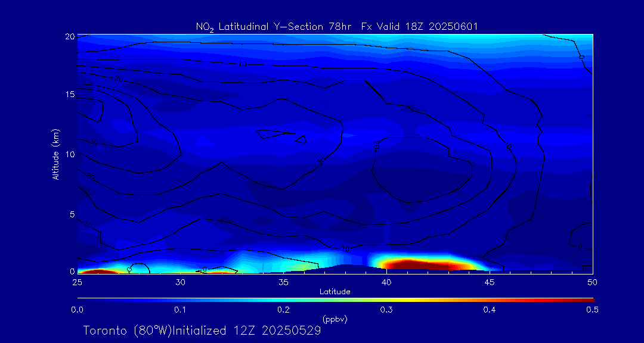Click the 'Altitude (km)' vertical axis label
644x343 pixels.
(55, 154)
